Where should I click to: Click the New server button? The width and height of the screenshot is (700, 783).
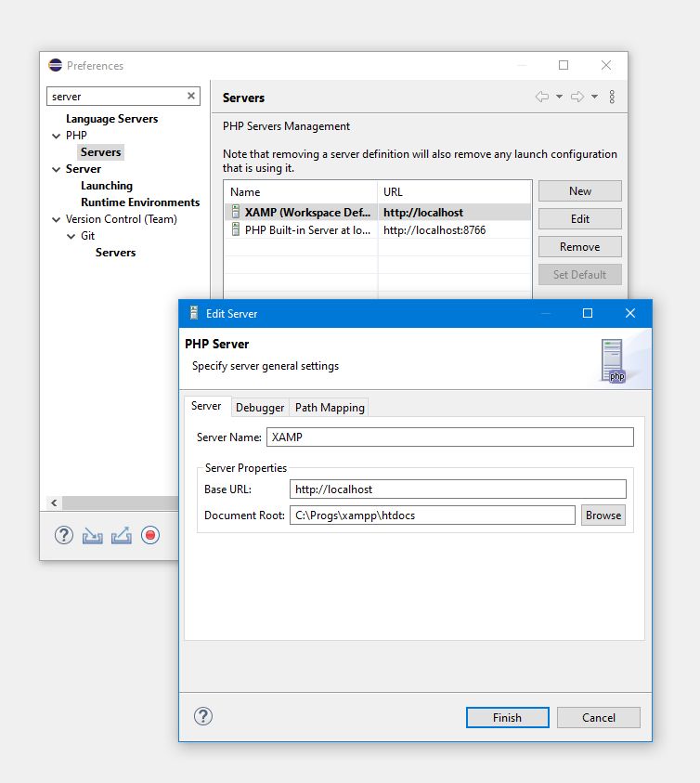(579, 191)
